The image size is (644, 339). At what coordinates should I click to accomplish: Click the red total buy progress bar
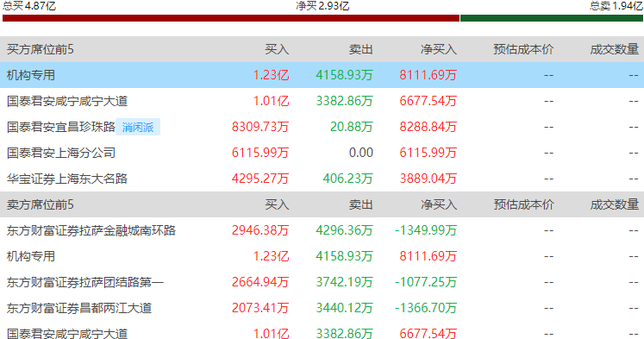(x=231, y=18)
